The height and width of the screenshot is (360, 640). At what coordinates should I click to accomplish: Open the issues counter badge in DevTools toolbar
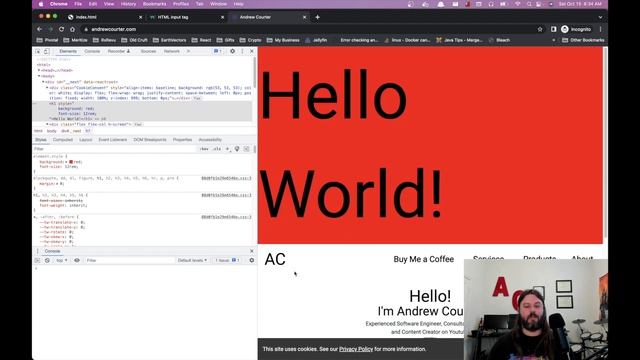[x=218, y=51]
